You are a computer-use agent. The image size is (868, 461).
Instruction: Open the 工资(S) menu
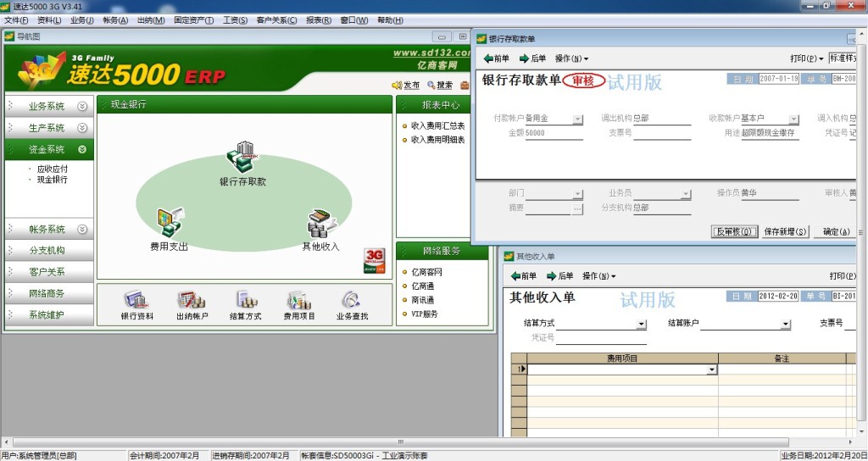click(x=236, y=20)
